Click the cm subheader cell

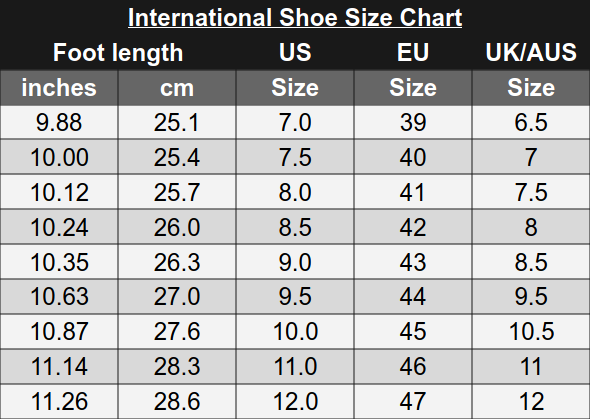[177, 88]
